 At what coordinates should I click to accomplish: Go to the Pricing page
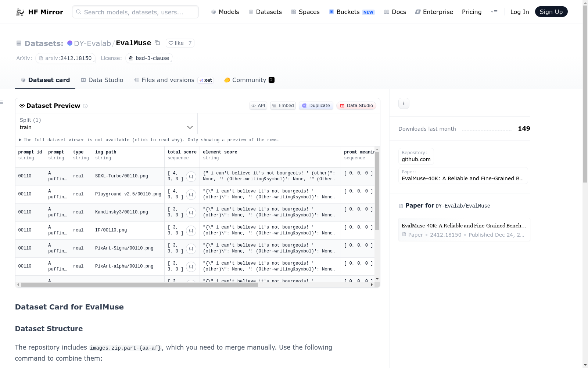pyautogui.click(x=472, y=12)
